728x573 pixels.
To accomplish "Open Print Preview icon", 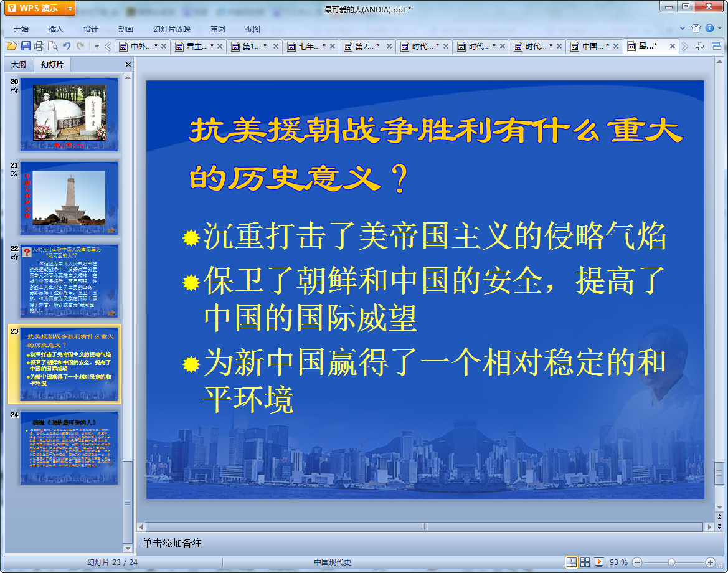I will [53, 46].
